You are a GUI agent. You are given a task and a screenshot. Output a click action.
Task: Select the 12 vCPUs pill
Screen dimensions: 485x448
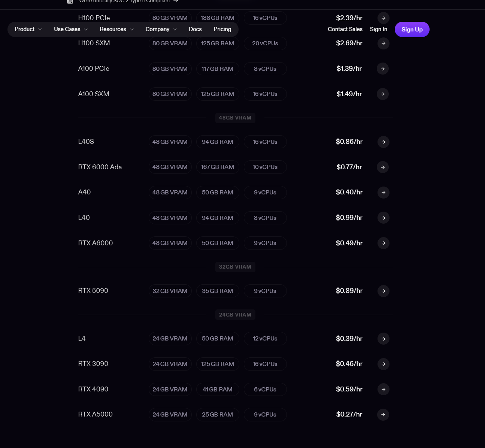[x=265, y=339]
